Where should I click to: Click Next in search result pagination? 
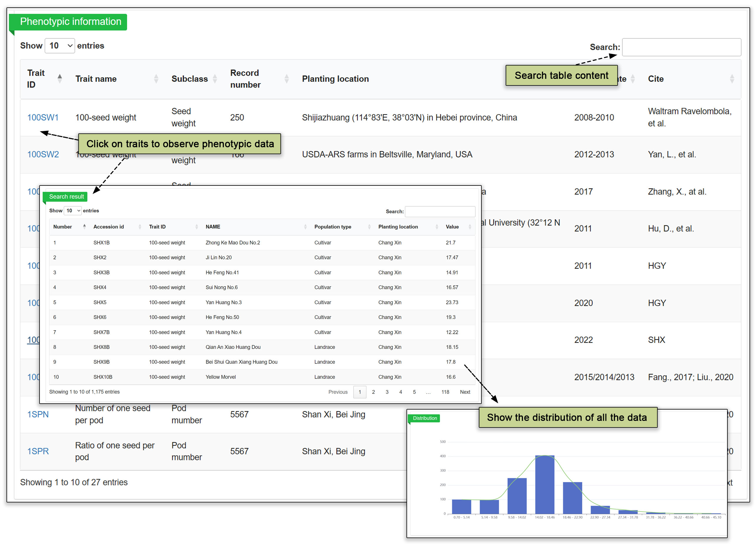point(465,392)
